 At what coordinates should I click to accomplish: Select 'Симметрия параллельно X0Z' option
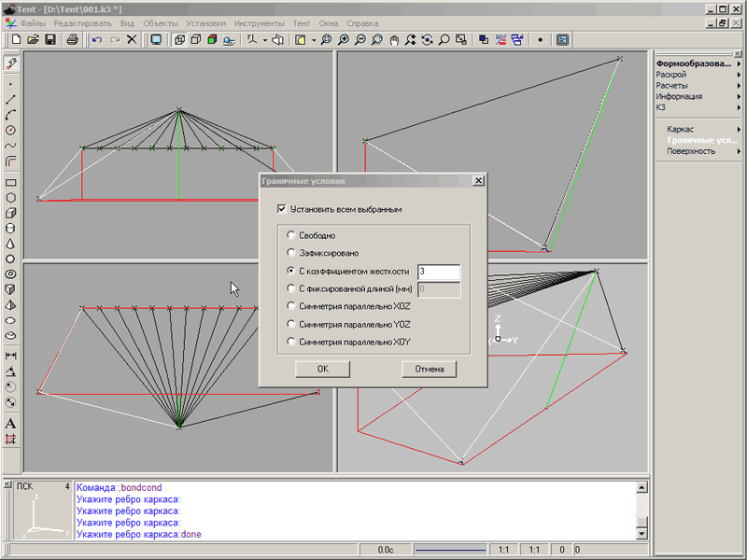[x=290, y=306]
